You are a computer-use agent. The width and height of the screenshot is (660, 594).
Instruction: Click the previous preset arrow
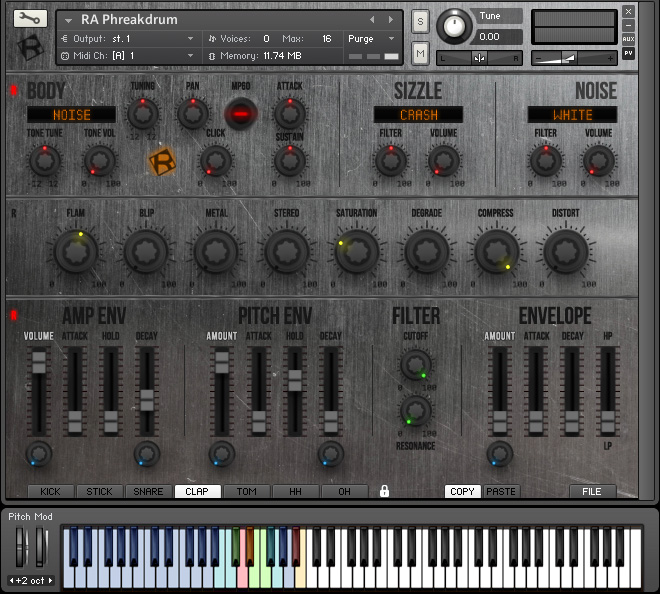[x=372, y=19]
